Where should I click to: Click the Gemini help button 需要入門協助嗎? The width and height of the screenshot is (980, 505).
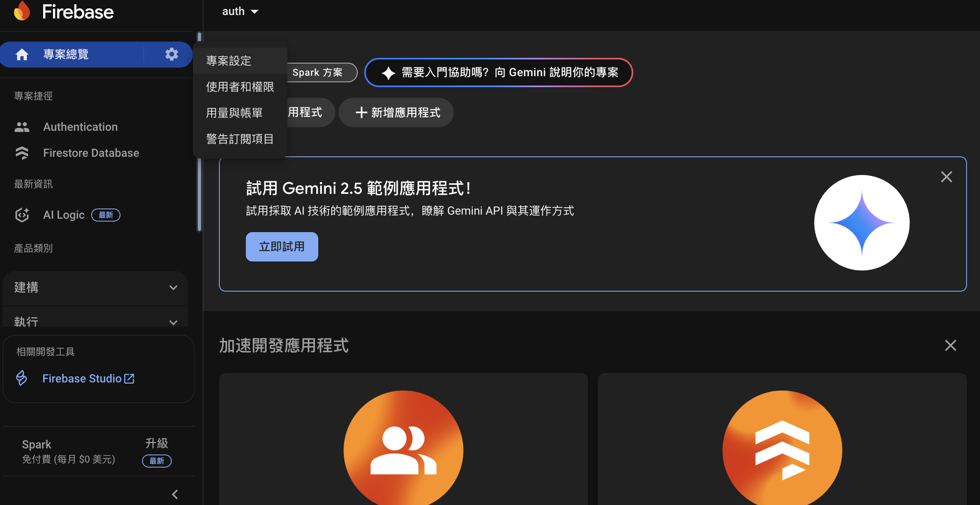[x=499, y=72]
